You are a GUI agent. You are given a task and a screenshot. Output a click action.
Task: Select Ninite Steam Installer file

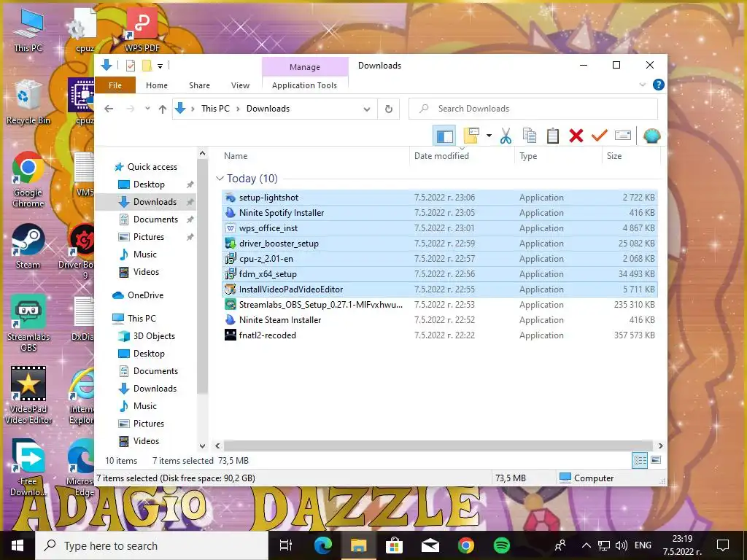point(440,319)
